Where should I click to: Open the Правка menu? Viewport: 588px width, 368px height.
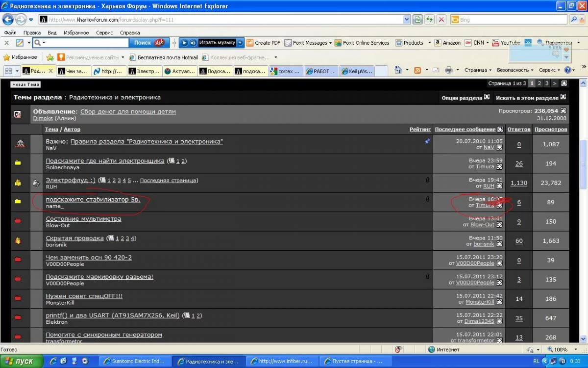pos(31,32)
